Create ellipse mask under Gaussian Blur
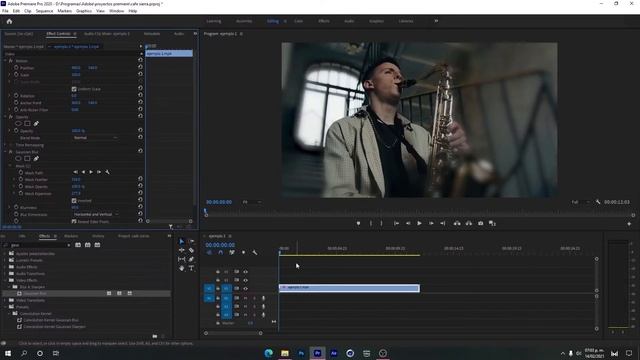640x360 pixels. tap(18, 158)
